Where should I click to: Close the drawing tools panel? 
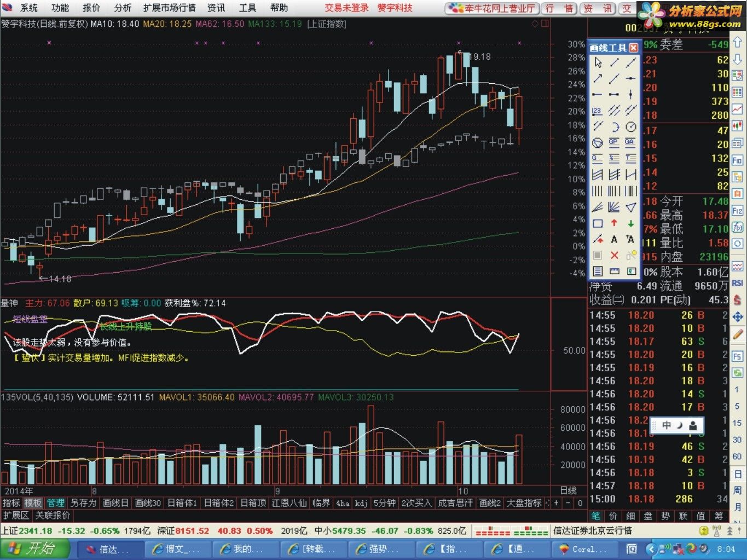(634, 48)
